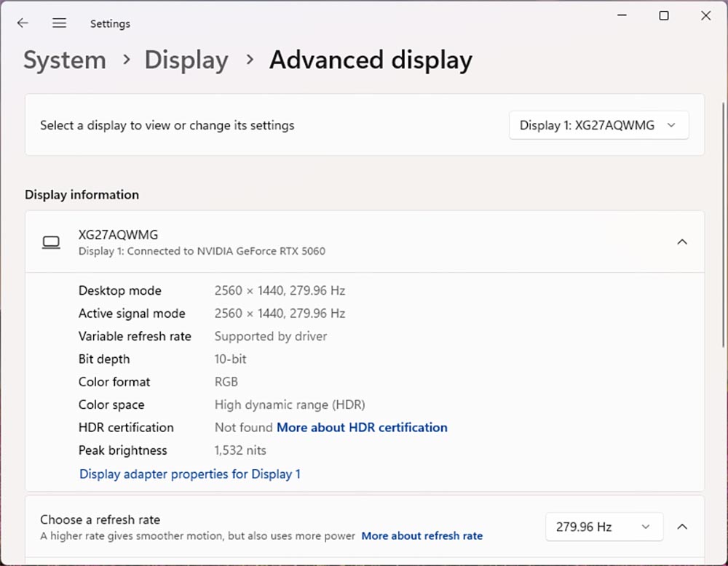The width and height of the screenshot is (728, 566).
Task: Click the More about refresh rate link
Action: point(422,536)
